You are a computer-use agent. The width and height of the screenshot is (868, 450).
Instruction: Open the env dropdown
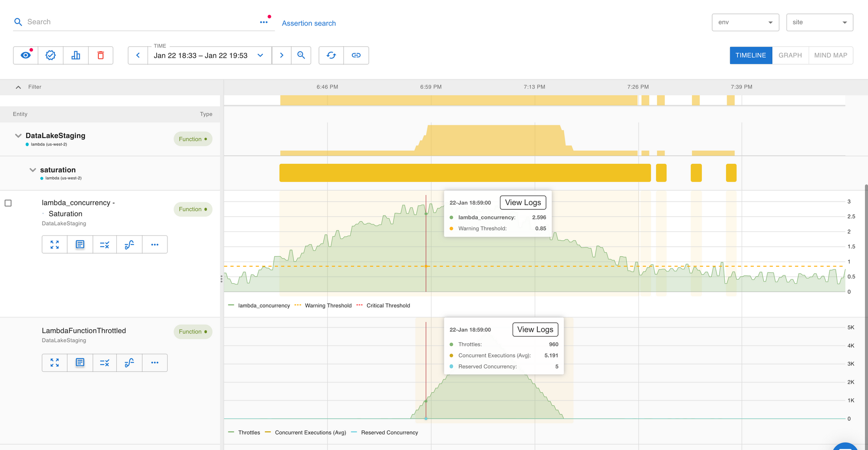(745, 22)
